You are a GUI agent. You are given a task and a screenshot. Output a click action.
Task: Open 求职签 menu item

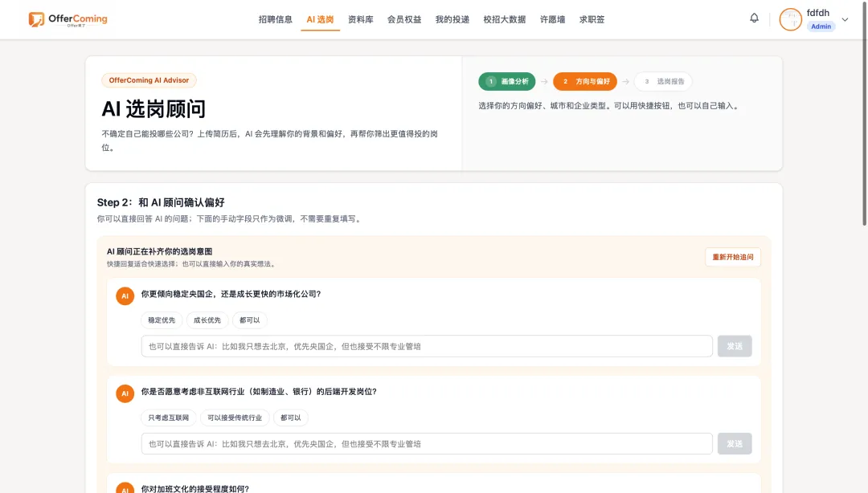[x=592, y=19]
